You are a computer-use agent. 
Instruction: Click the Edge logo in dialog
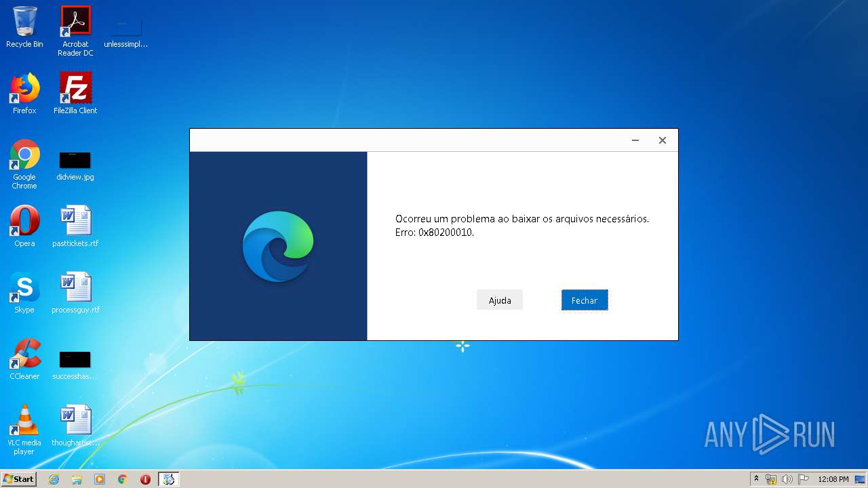tap(278, 246)
